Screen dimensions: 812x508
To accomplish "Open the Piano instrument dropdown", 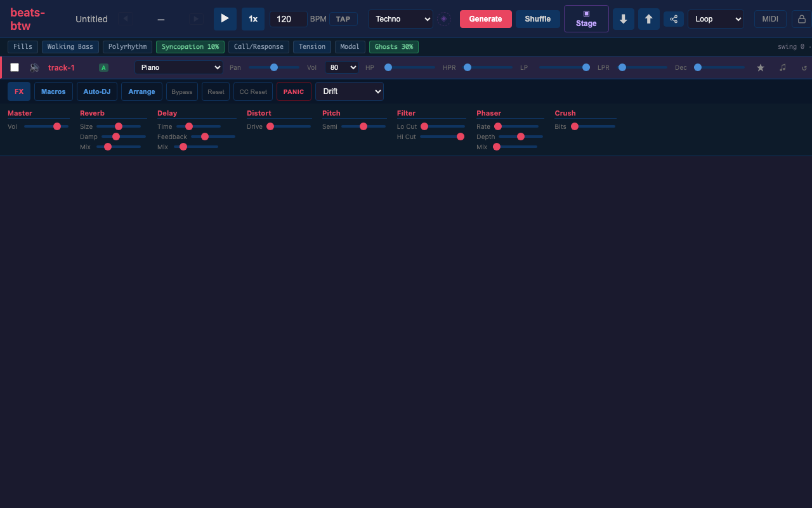I will [180, 67].
